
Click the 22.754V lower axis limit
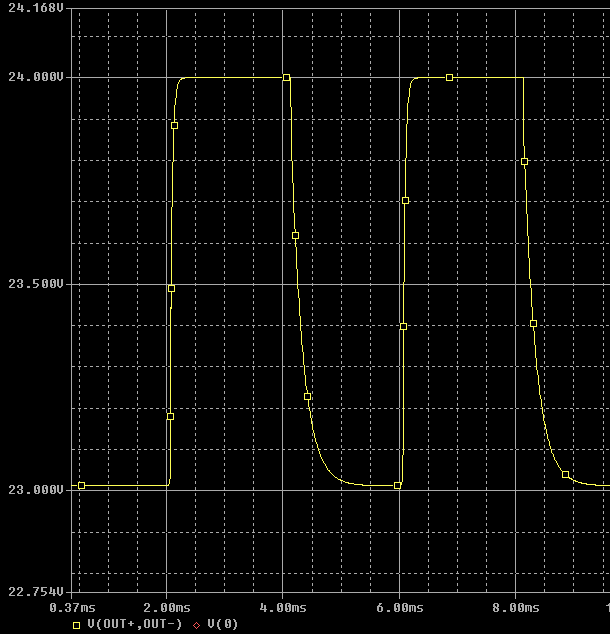pos(36,592)
